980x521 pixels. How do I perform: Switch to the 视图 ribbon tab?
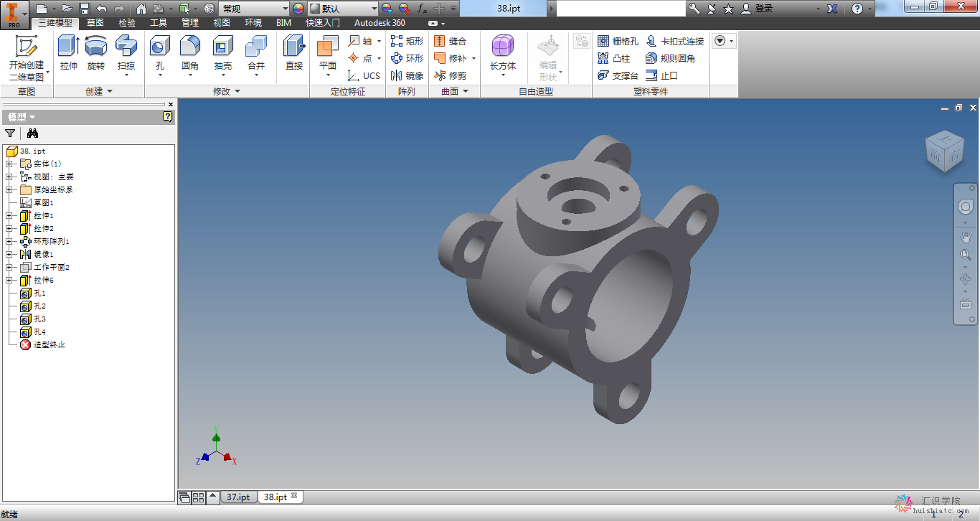click(x=222, y=23)
